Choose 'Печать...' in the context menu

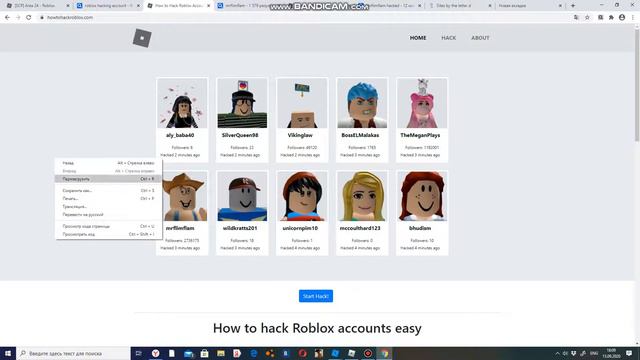[108, 198]
